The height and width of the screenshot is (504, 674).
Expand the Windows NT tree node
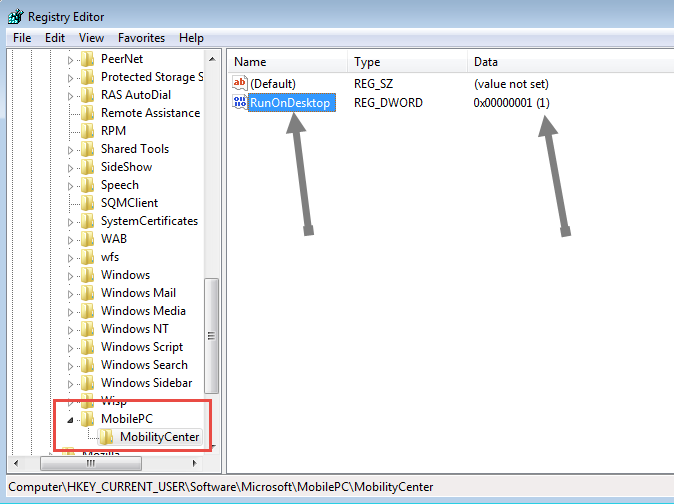(x=70, y=329)
